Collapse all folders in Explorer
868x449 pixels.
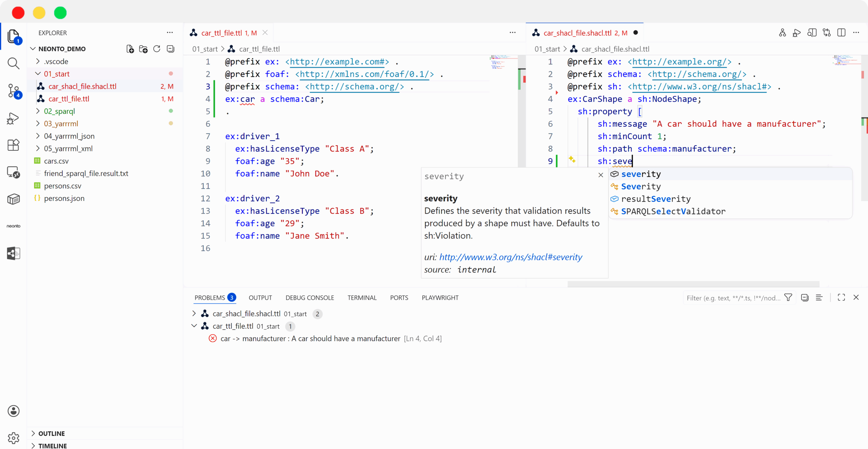171,49
